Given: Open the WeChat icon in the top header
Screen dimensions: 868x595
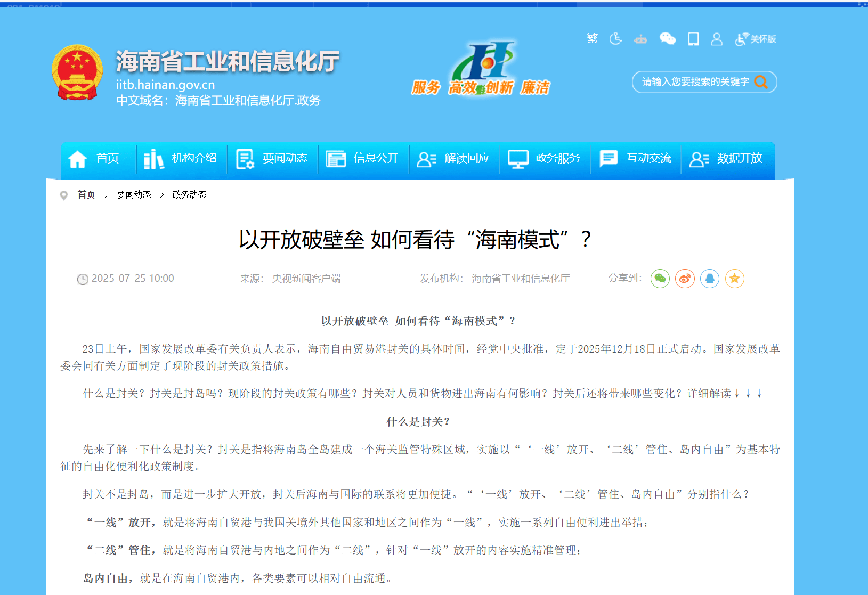Looking at the screenshot, I should pos(667,38).
